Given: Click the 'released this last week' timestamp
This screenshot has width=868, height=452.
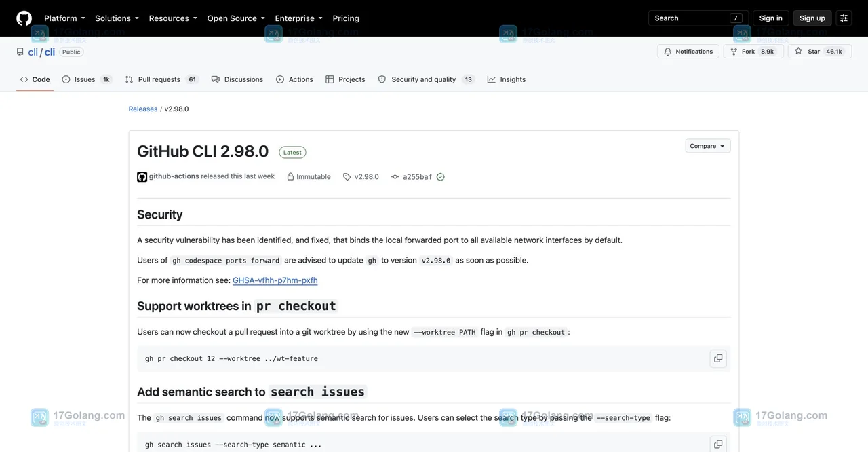Looking at the screenshot, I should [238, 176].
